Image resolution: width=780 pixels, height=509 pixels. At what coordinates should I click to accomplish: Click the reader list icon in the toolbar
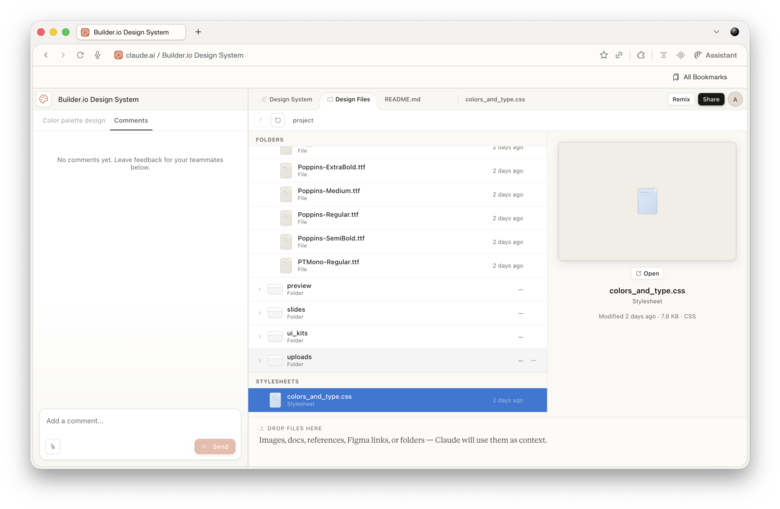[x=663, y=55]
